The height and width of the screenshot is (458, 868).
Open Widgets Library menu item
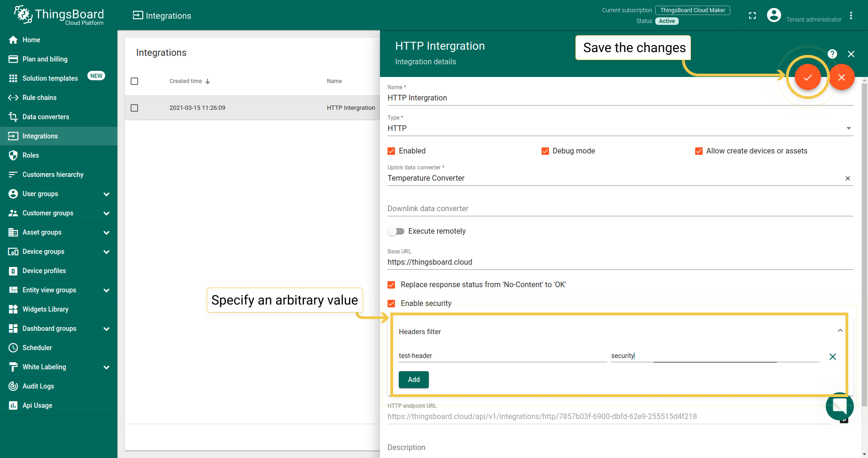coord(59,309)
